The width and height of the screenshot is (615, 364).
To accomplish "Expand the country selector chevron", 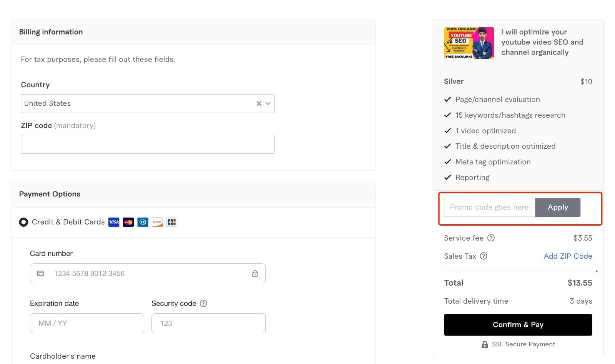I will [268, 103].
